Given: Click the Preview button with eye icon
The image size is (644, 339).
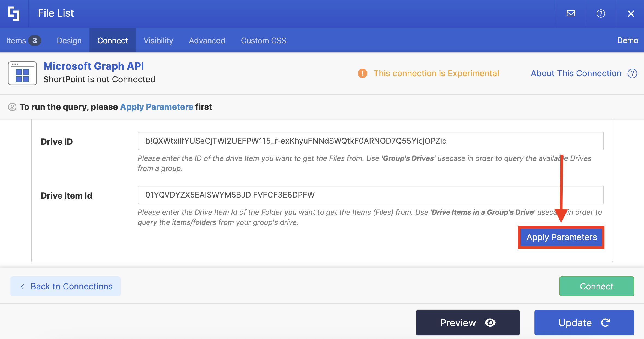Looking at the screenshot, I should pos(468,323).
